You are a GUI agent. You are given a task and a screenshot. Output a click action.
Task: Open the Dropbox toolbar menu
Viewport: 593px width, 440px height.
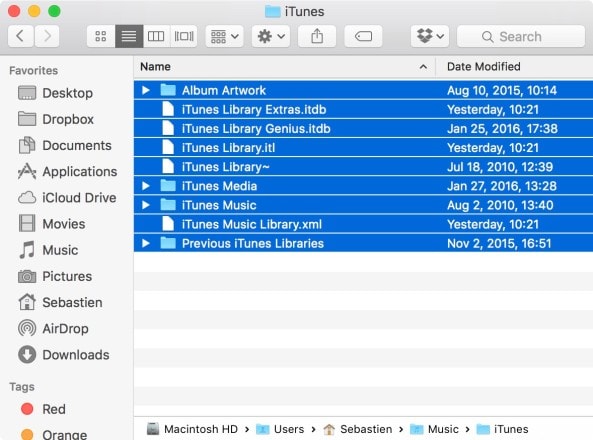pyautogui.click(x=430, y=36)
